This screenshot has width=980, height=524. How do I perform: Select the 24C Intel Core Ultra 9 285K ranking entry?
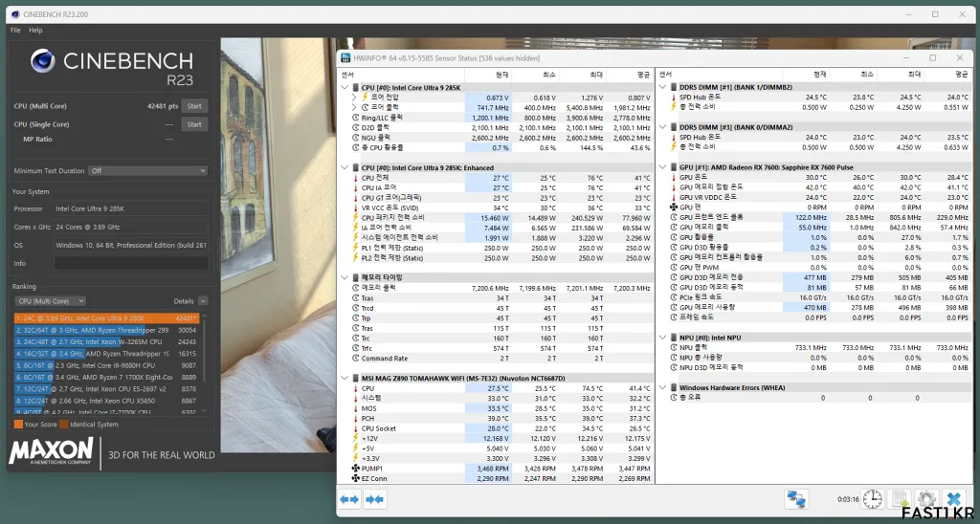tap(106, 317)
